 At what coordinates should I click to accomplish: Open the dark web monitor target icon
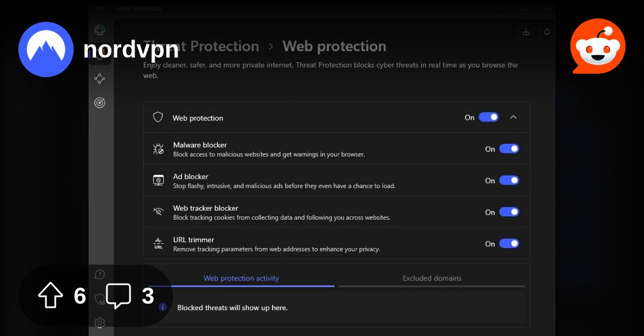(x=100, y=103)
